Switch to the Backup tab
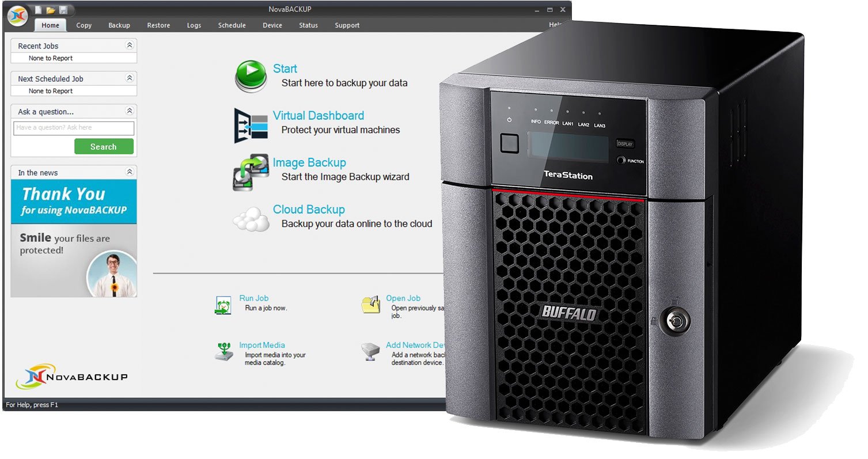The height and width of the screenshot is (459, 868). pyautogui.click(x=119, y=25)
